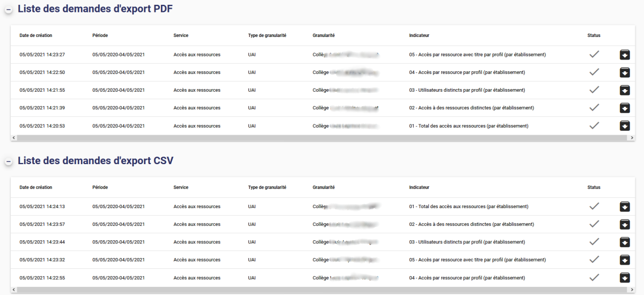Sort PDF table by Date de création
The image size is (644, 295).
click(35, 35)
